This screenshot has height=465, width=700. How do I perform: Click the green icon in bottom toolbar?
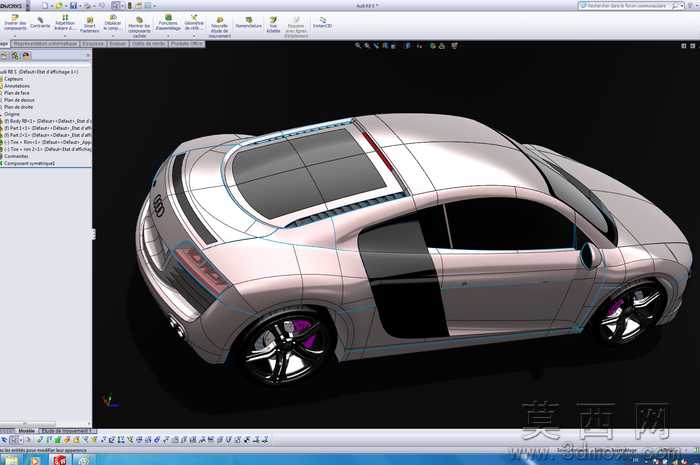click(58, 440)
